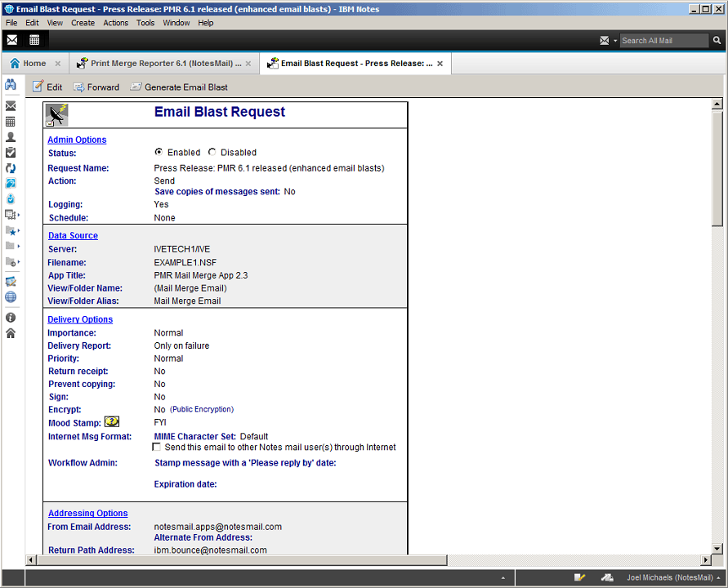The width and height of the screenshot is (728, 588).
Task: Open the Actions menu
Action: (115, 23)
